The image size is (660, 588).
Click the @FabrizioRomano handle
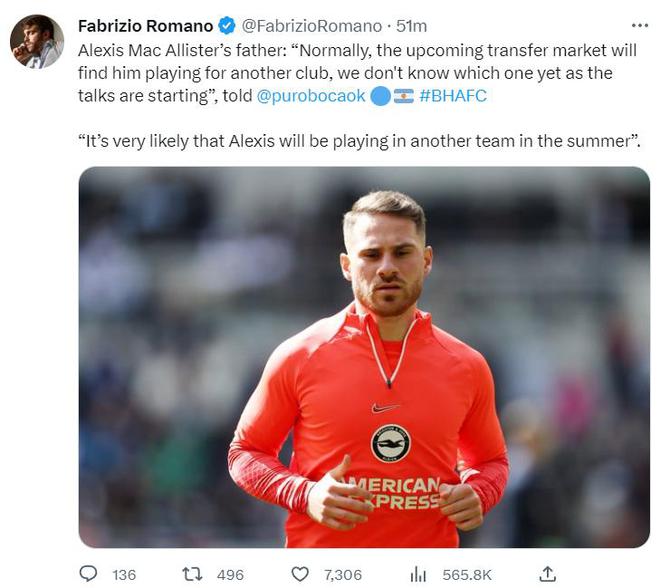coord(312,26)
